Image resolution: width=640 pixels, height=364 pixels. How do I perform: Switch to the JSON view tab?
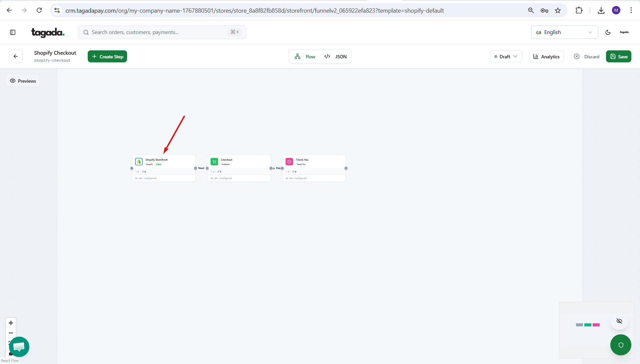tap(336, 57)
